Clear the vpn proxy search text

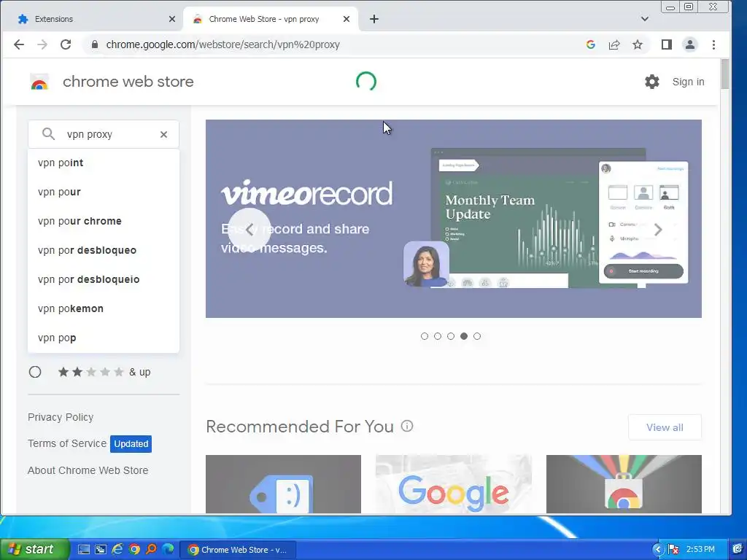pos(163,135)
